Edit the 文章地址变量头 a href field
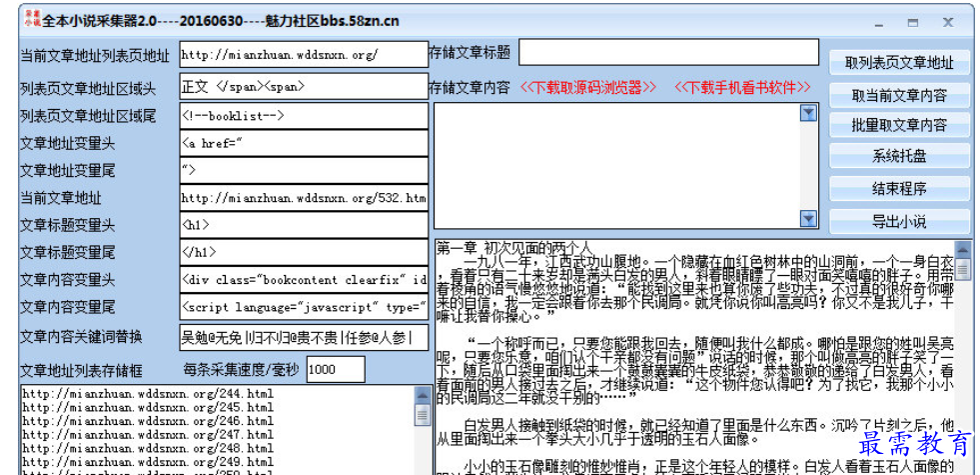Viewport: 980px width, 475px height. click(304, 143)
